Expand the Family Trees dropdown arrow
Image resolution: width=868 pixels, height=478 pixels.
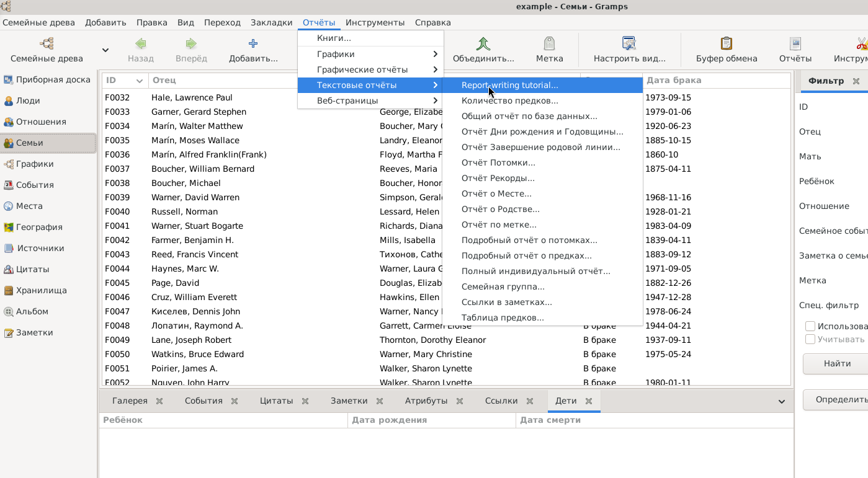click(x=105, y=50)
